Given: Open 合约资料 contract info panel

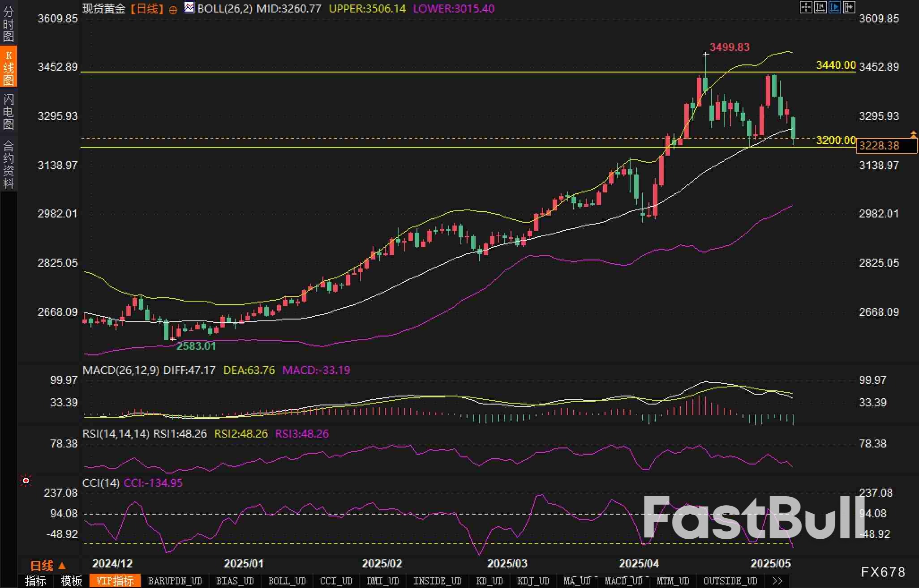Looking at the screenshot, I should click(8, 164).
